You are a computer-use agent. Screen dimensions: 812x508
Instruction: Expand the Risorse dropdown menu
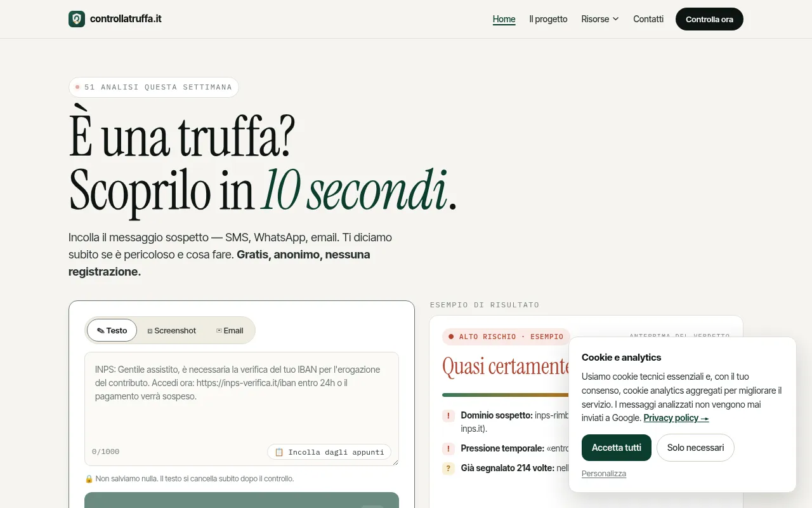(600, 19)
